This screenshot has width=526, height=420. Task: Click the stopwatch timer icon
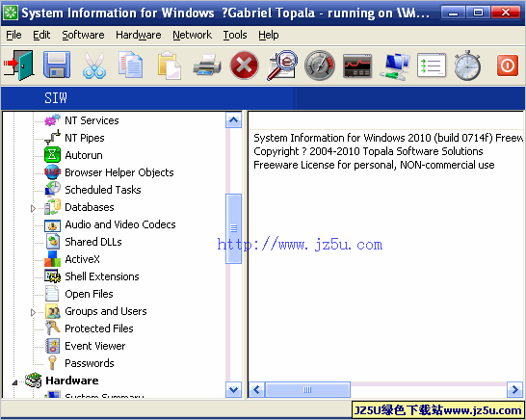pyautogui.click(x=467, y=66)
